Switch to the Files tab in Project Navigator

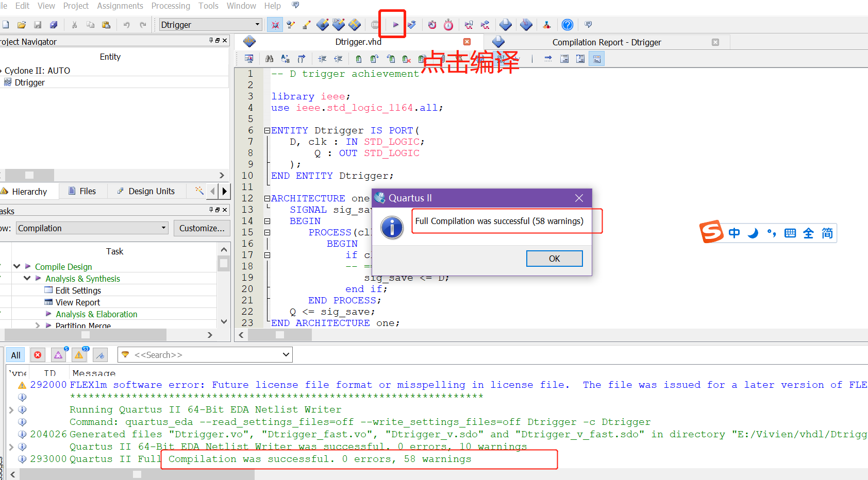(x=82, y=191)
